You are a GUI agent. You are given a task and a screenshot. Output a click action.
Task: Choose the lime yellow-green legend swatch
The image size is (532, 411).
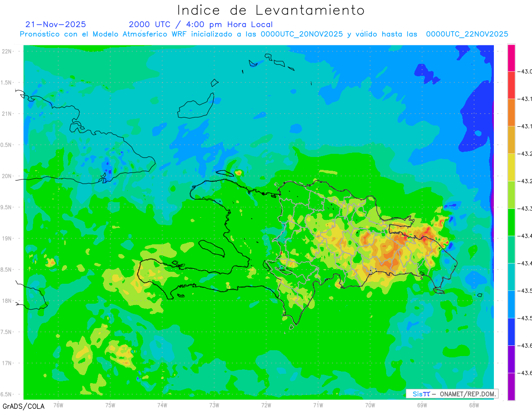tap(511, 195)
